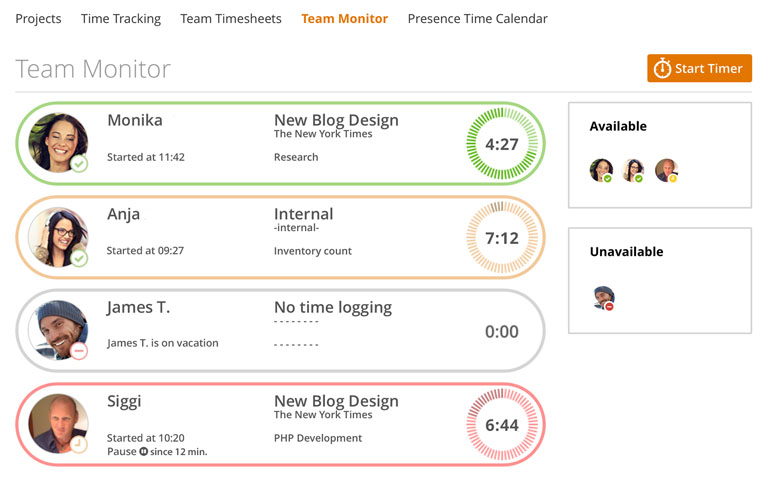Click New Blog Design in Monika's row

point(336,120)
